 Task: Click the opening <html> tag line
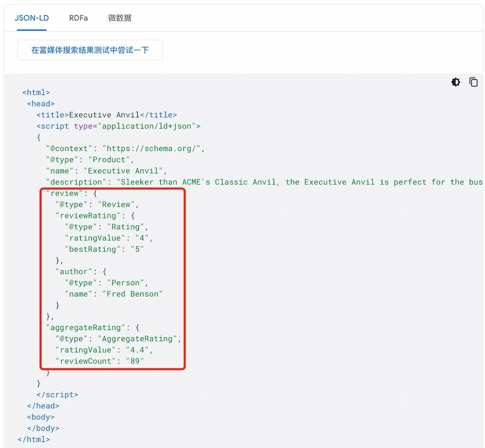click(x=36, y=92)
